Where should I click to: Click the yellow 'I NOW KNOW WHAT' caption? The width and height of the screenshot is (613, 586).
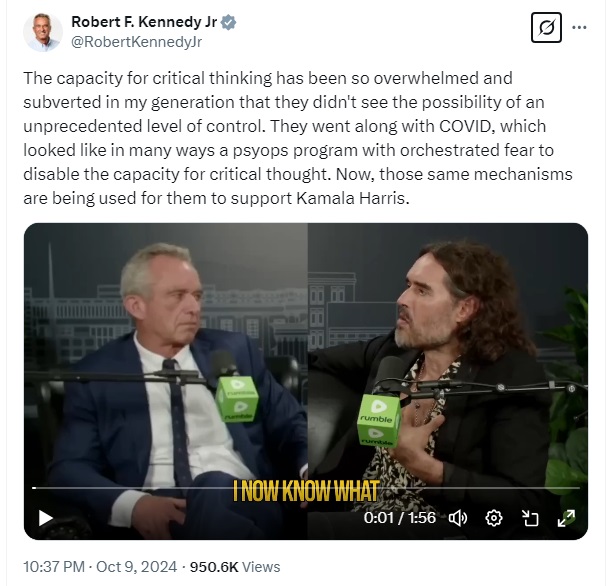coord(306,491)
